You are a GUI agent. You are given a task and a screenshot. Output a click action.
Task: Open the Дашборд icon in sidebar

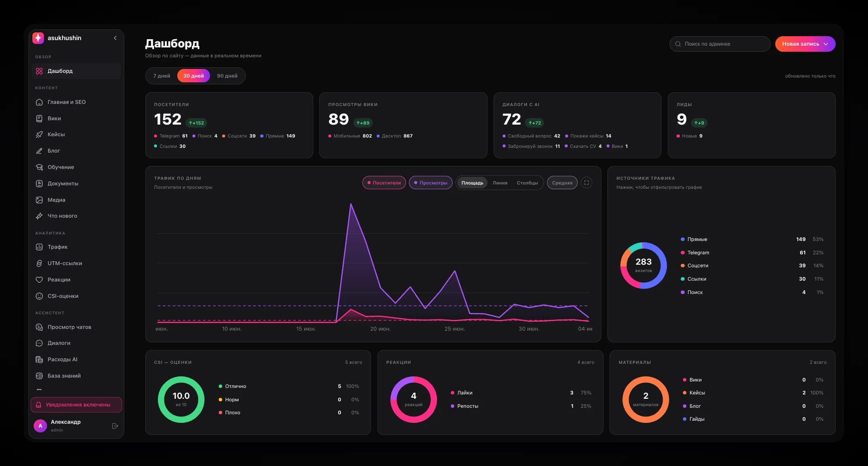(39, 71)
